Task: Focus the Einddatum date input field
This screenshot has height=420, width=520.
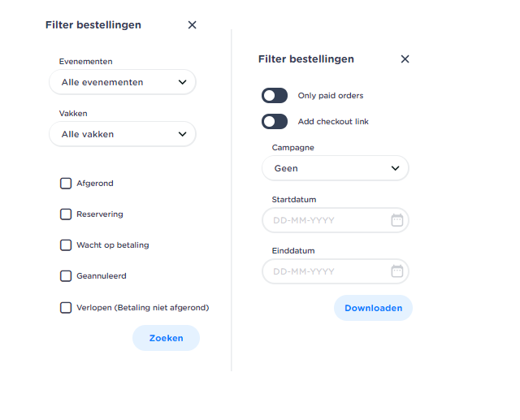Action: click(x=325, y=271)
